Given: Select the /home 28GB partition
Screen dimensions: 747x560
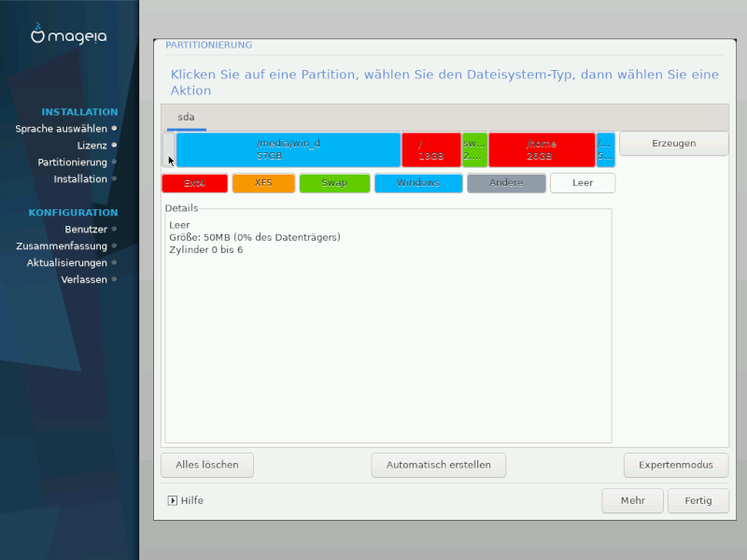Looking at the screenshot, I should tap(542, 149).
